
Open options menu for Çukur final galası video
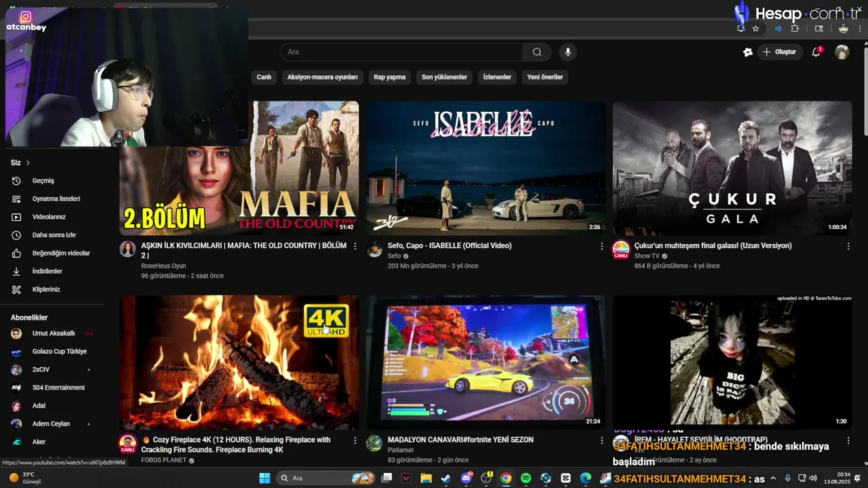[848, 247]
